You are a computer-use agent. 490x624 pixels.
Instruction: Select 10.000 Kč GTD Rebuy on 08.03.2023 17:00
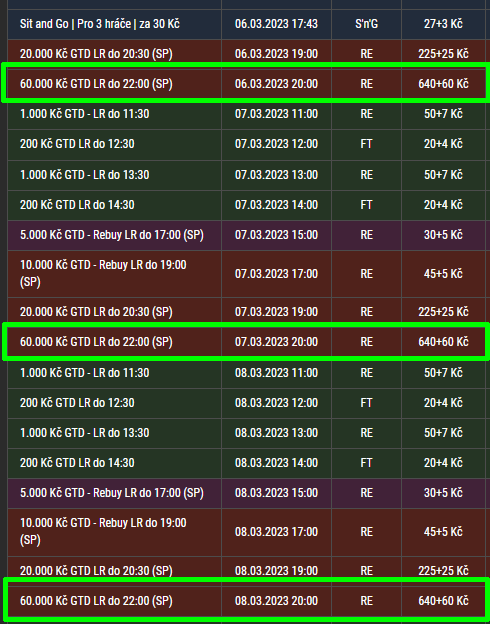click(x=247, y=532)
